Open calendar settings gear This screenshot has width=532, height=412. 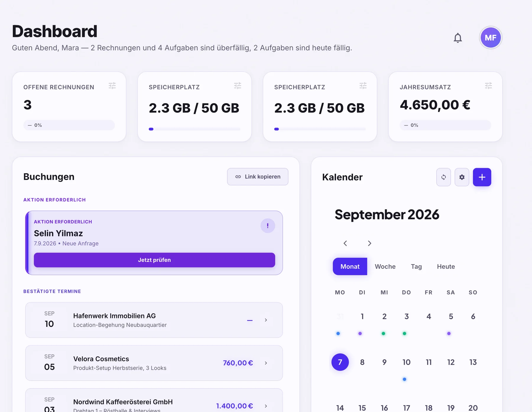462,177
